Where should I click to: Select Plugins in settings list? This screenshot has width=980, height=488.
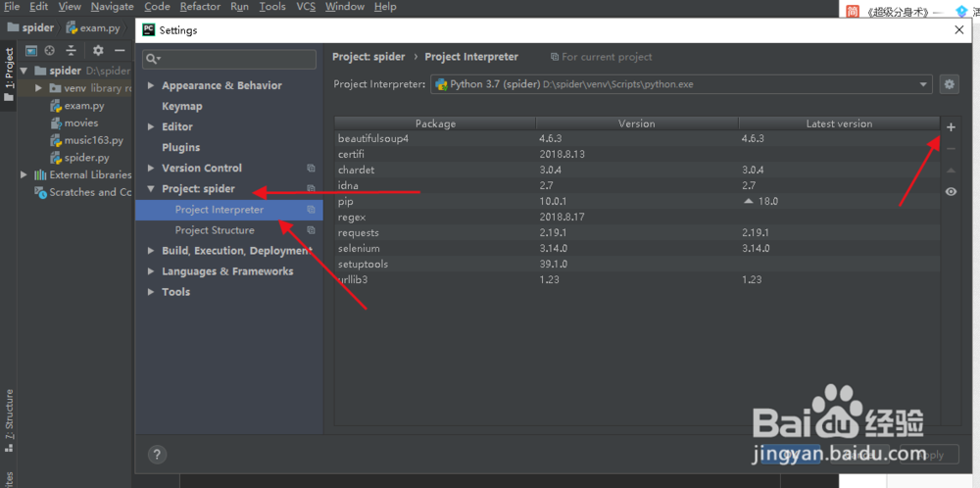[180, 147]
